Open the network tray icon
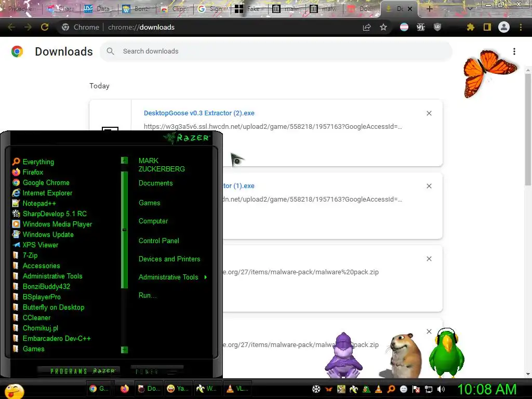Image resolution: width=532 pixels, height=399 pixels. 429,389
